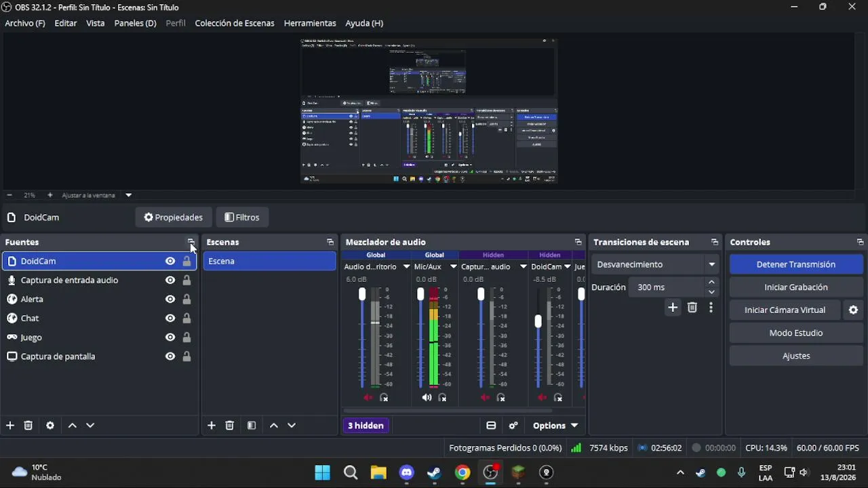Viewport: 868px width, 488px height.
Task: Open the Herramientas menu
Action: point(310,23)
